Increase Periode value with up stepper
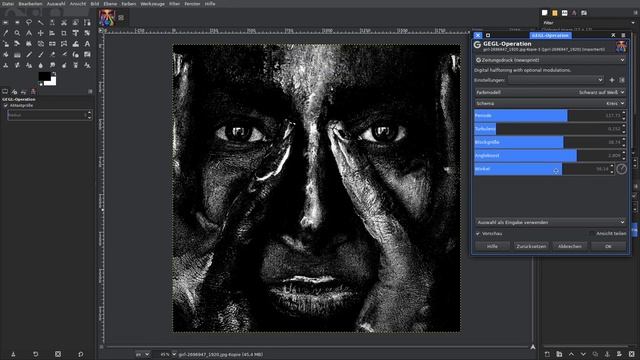Screen dimensions: 640x360 (623, 113)
